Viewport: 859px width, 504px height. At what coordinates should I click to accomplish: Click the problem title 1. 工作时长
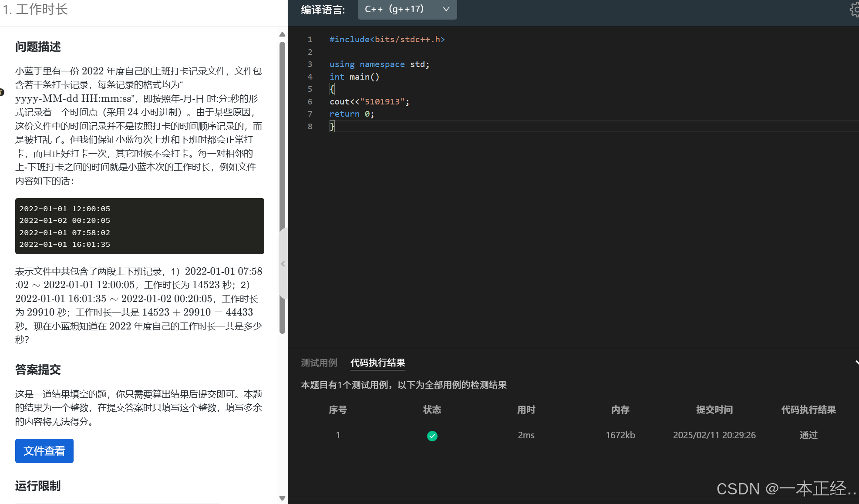(x=35, y=9)
